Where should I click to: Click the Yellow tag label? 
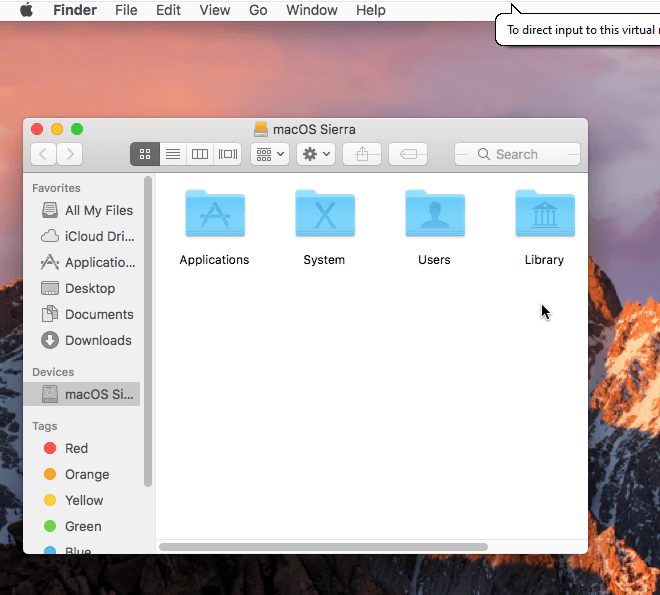tap(84, 501)
